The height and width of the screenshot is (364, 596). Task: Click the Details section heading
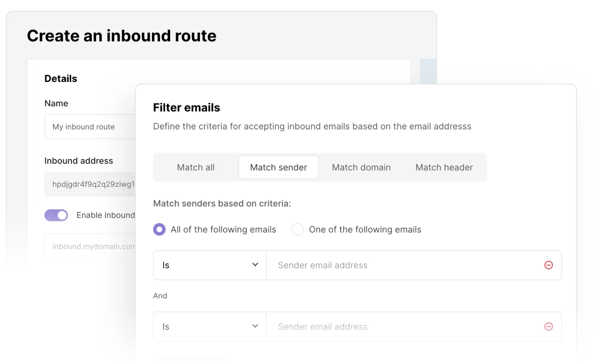61,79
